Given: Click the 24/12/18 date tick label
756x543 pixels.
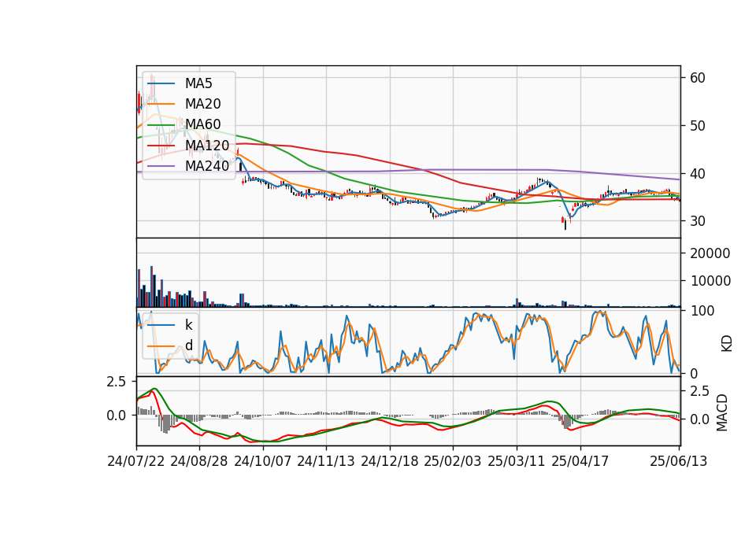Looking at the screenshot, I should pos(390,461).
